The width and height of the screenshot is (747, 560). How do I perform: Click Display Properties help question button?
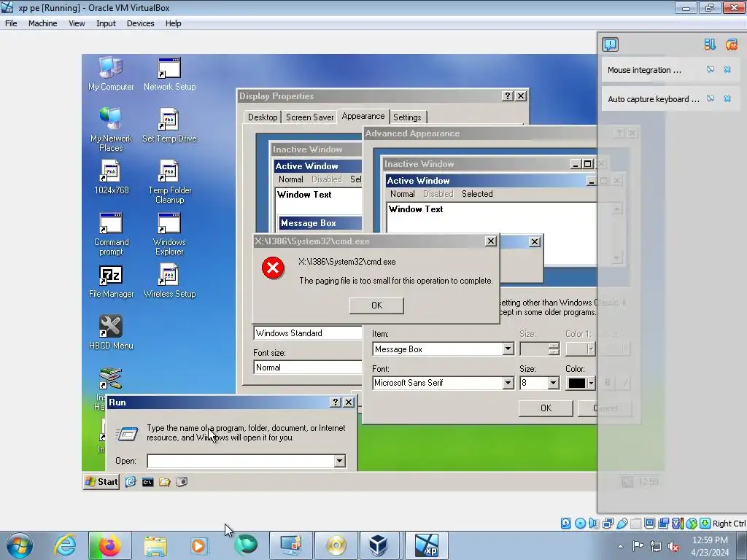[x=508, y=96]
